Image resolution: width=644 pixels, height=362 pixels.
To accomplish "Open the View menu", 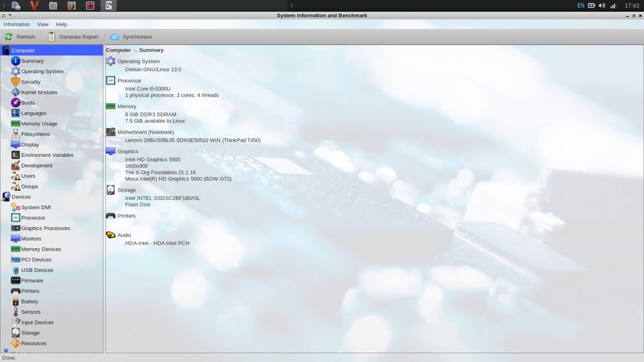I will pos(43,24).
